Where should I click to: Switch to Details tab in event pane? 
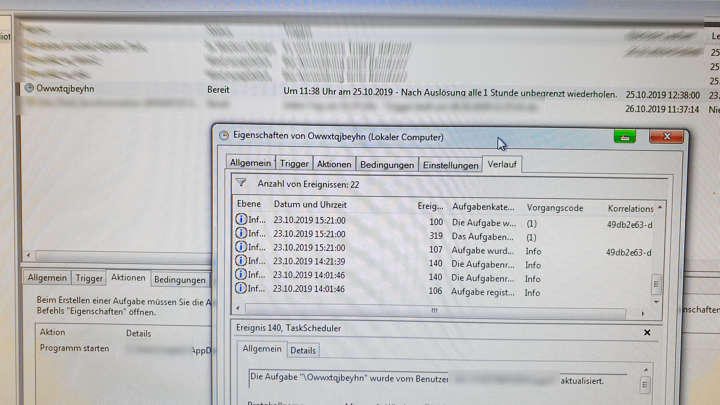tap(303, 350)
